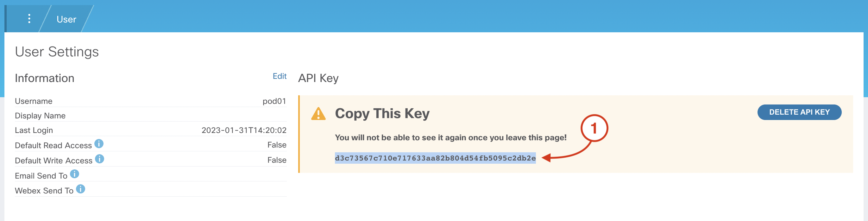Click info icon next to Email Send To
Screen dimensions: 868x221
[74, 174]
